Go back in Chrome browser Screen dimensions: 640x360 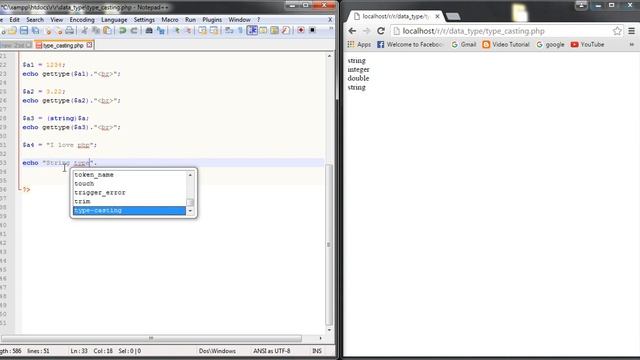[x=353, y=31]
